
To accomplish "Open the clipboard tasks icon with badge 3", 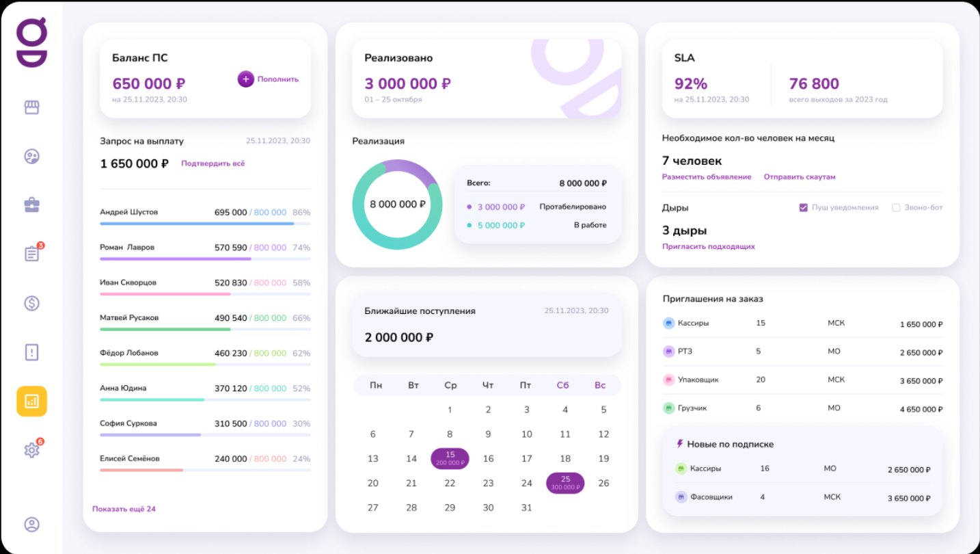I will [32, 253].
